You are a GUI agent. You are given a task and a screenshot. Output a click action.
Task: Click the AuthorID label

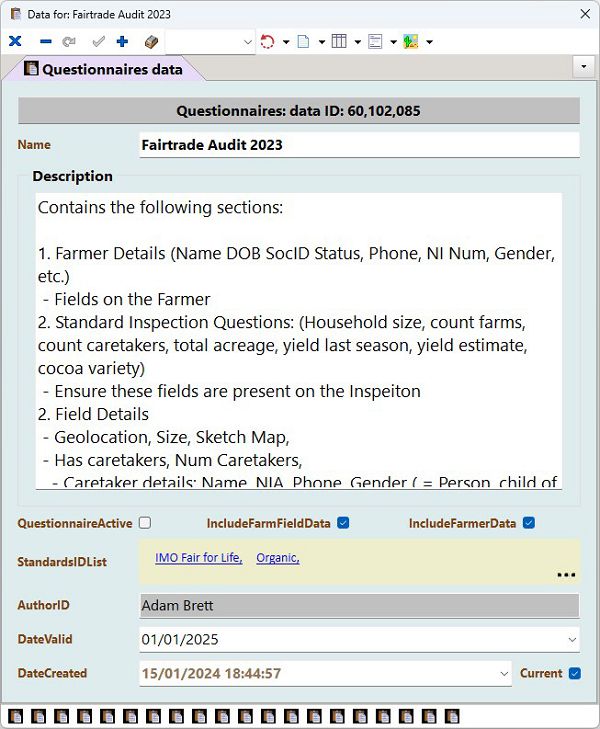(x=43, y=605)
